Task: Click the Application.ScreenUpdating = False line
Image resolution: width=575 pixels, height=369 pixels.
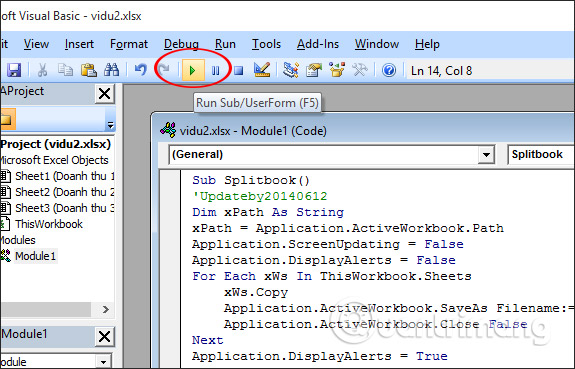Action: coord(328,244)
